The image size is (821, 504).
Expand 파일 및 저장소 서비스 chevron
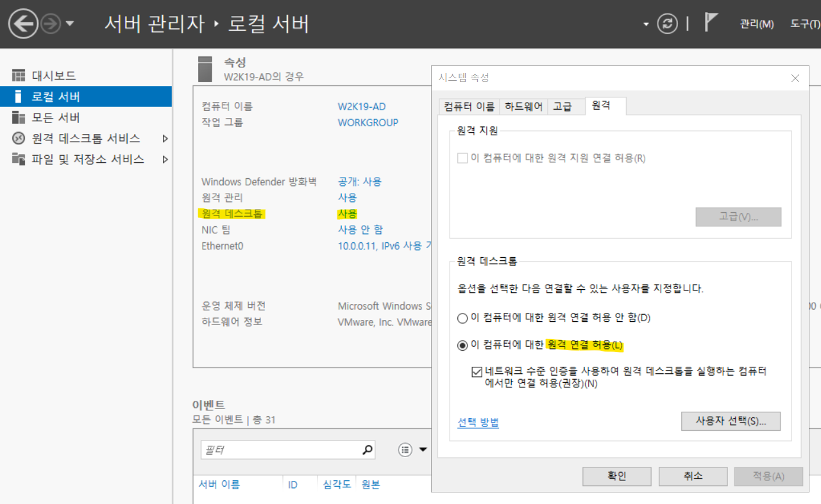tap(165, 158)
